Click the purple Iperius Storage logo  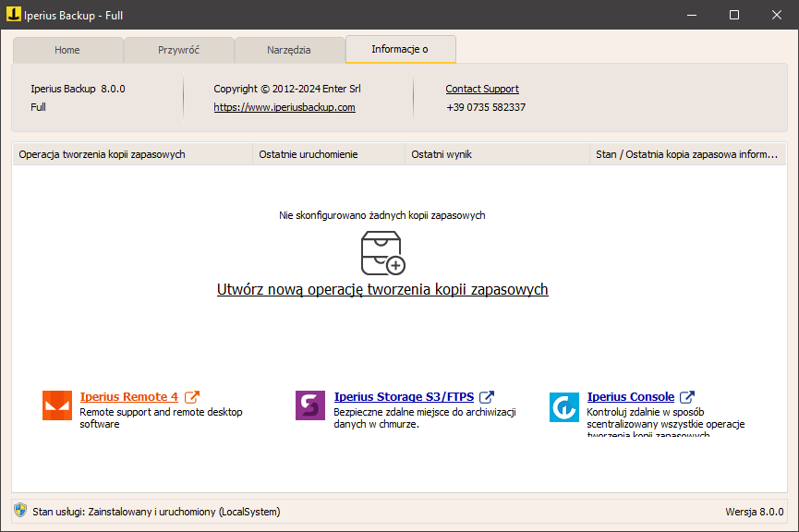tap(310, 405)
